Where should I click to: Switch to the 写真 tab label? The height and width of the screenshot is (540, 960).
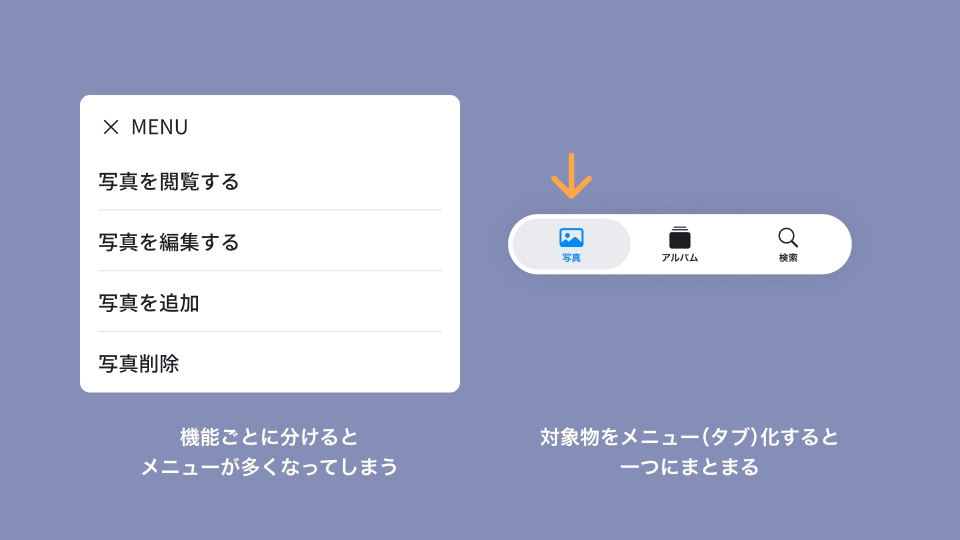point(571,258)
